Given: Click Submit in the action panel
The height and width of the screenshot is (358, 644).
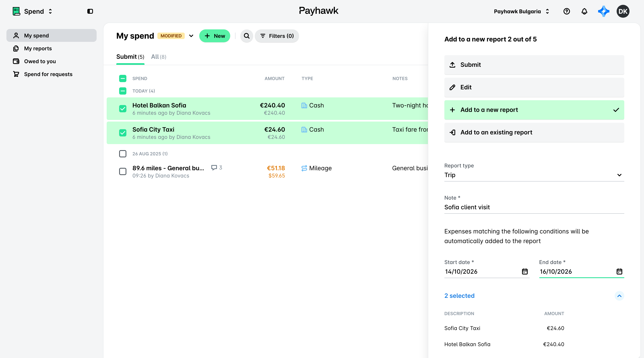Looking at the screenshot, I should pos(534,65).
